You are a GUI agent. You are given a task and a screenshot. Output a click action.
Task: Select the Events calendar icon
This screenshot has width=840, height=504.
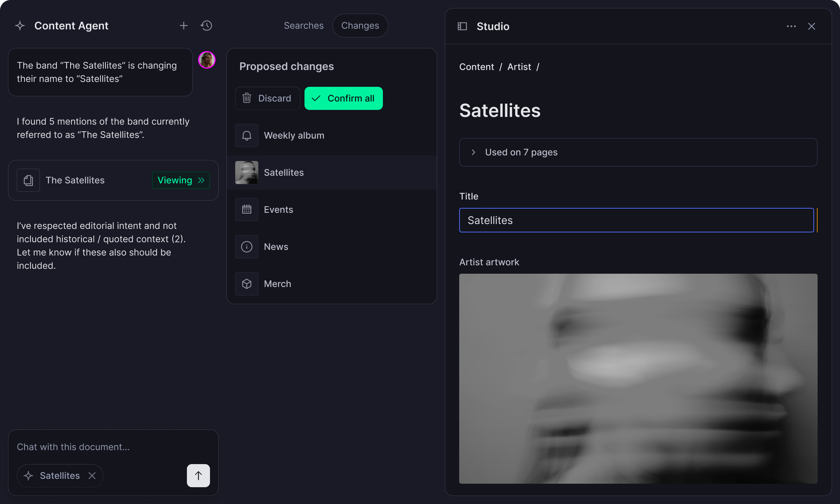(x=247, y=210)
